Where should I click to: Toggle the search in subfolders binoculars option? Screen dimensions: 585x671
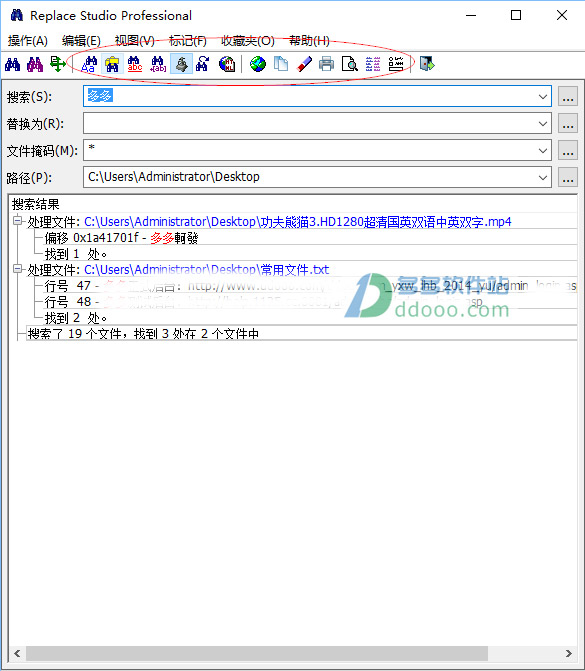click(112, 64)
